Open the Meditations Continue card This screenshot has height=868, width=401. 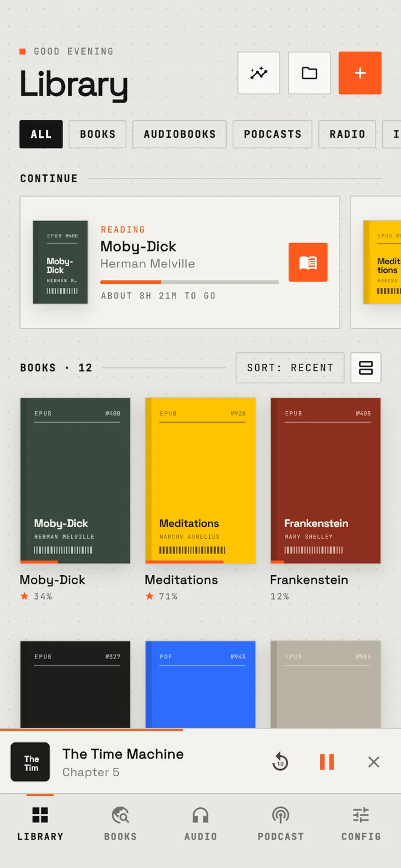(x=376, y=262)
